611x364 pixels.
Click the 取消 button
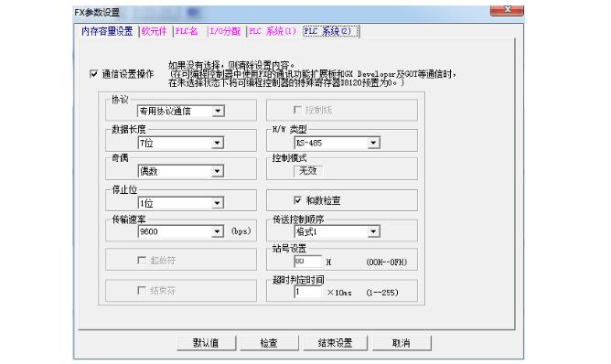(402, 343)
